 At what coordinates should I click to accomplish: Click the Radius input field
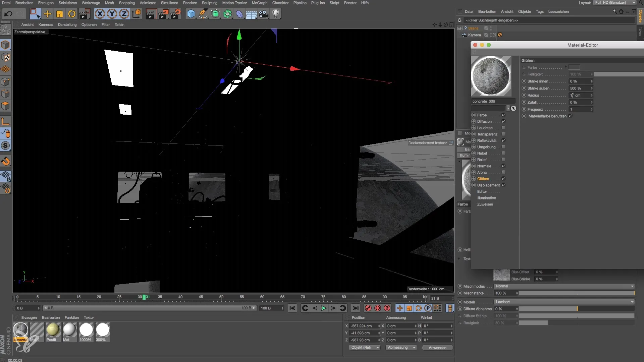(x=579, y=96)
